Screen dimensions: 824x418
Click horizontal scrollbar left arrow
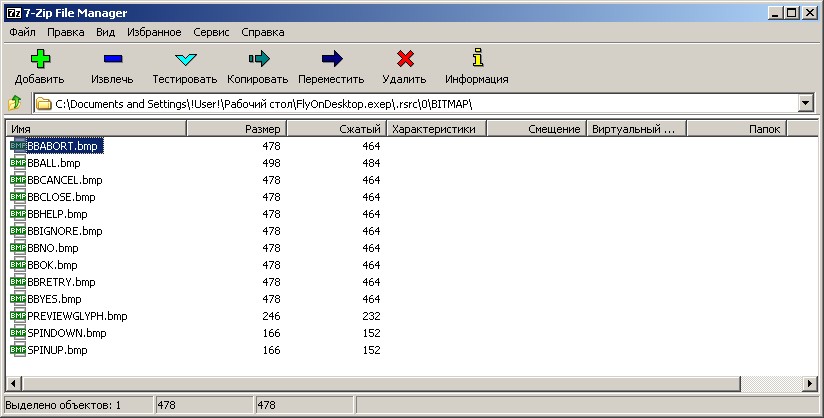pyautogui.click(x=14, y=384)
